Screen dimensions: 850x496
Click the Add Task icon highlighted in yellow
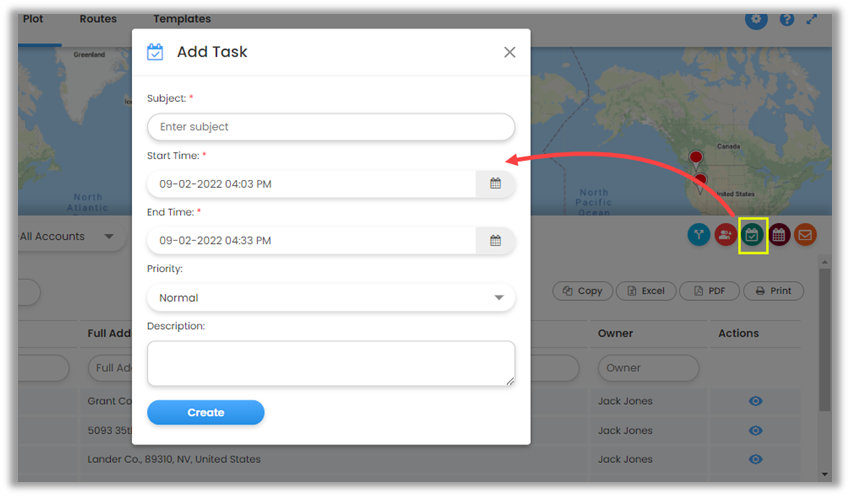752,235
